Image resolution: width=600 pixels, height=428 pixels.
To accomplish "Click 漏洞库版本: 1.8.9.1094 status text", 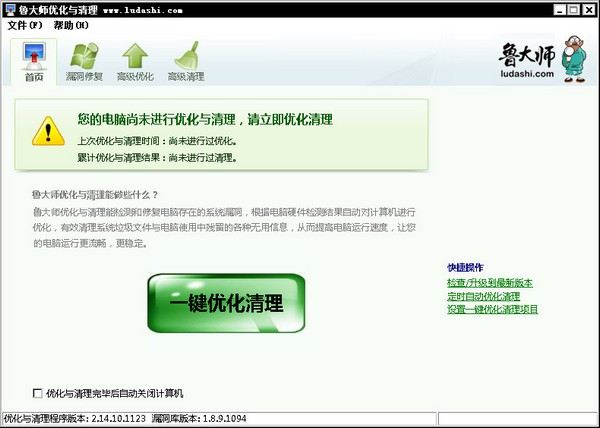I will [199, 418].
